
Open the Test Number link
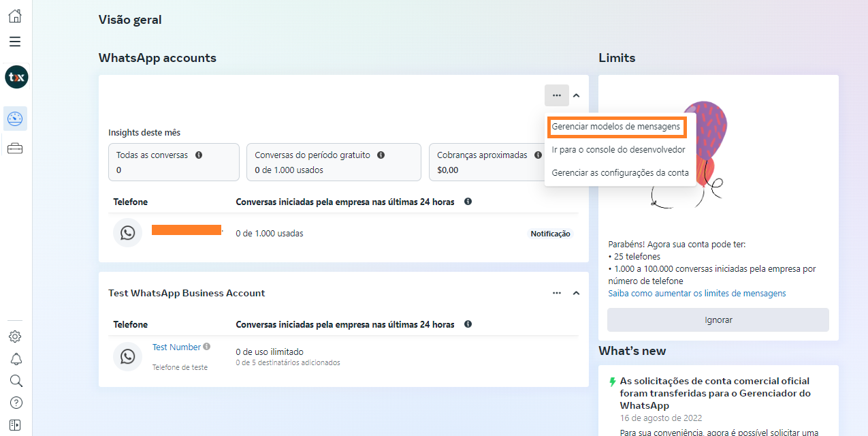pyautogui.click(x=176, y=347)
